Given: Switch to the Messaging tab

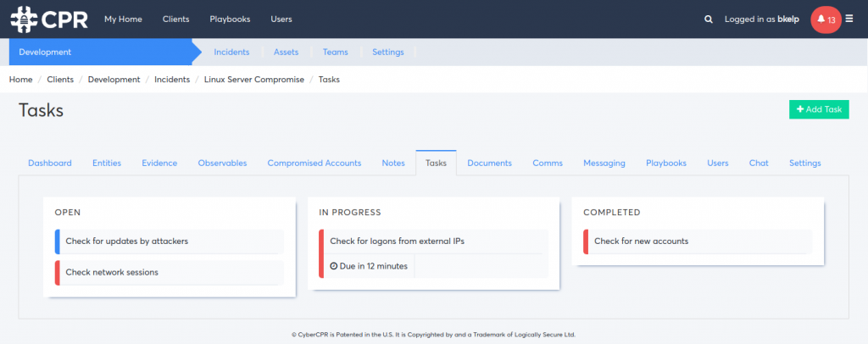Looking at the screenshot, I should coord(604,164).
